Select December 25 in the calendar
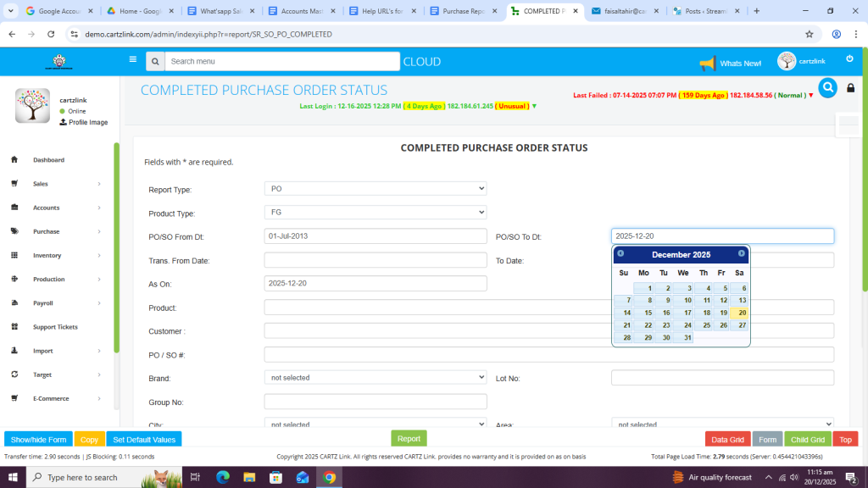868x488 pixels. tap(704, 324)
